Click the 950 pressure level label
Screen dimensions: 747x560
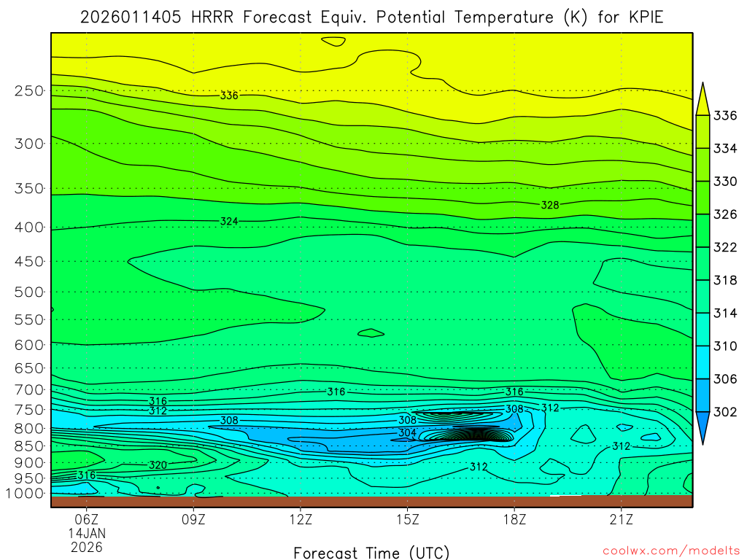point(29,478)
